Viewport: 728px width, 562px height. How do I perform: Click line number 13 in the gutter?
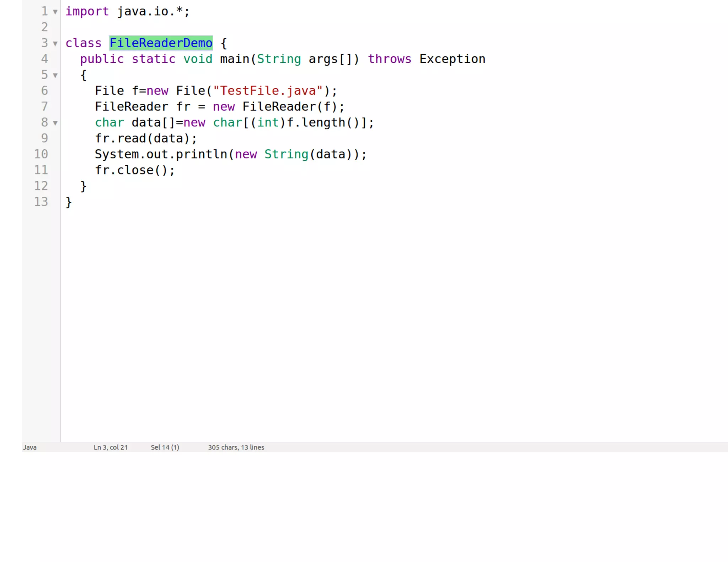pos(41,202)
